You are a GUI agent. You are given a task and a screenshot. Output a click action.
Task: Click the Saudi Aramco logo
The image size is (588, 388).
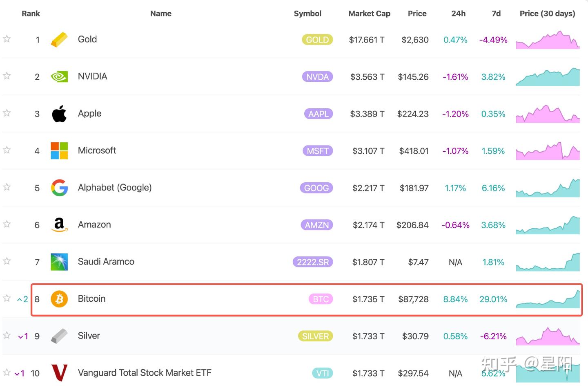[59, 262]
